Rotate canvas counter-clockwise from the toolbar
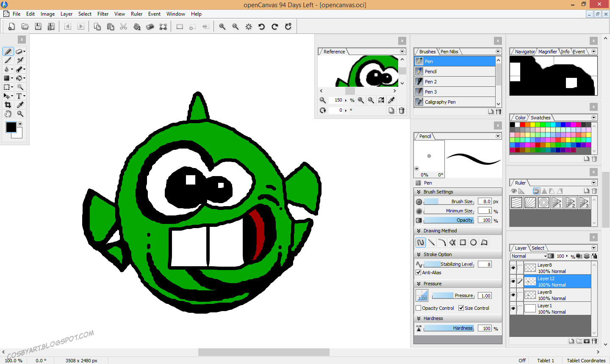Viewport: 610px width, 364px height. [261, 27]
